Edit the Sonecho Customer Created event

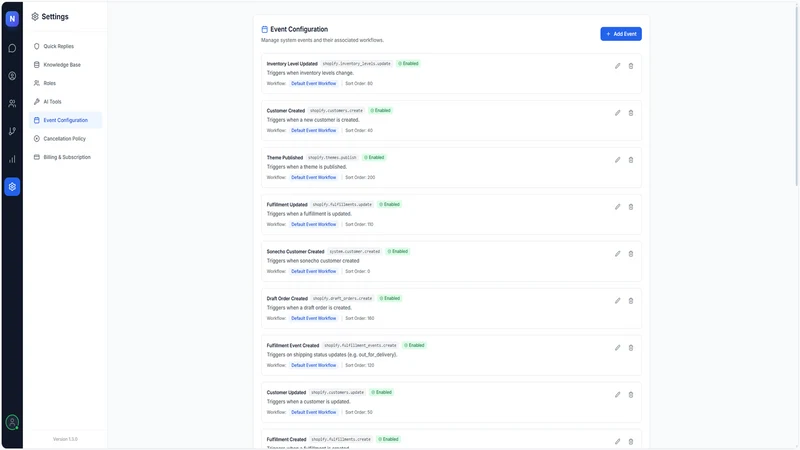(617, 254)
